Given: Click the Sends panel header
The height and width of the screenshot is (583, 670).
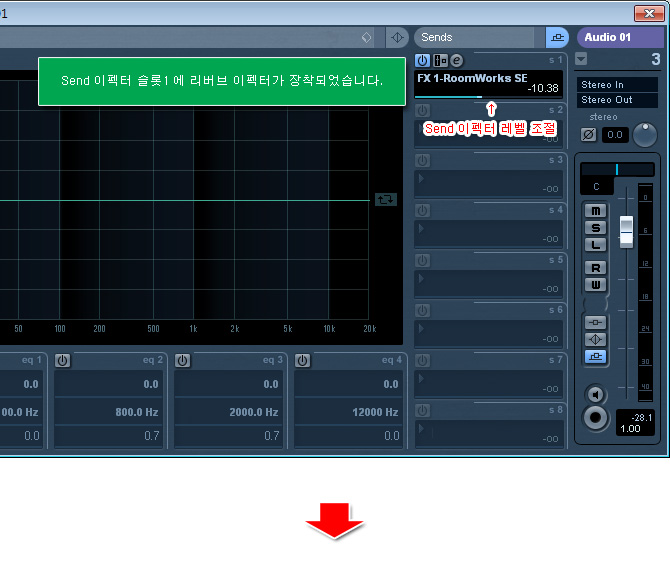Looking at the screenshot, I should coord(474,38).
